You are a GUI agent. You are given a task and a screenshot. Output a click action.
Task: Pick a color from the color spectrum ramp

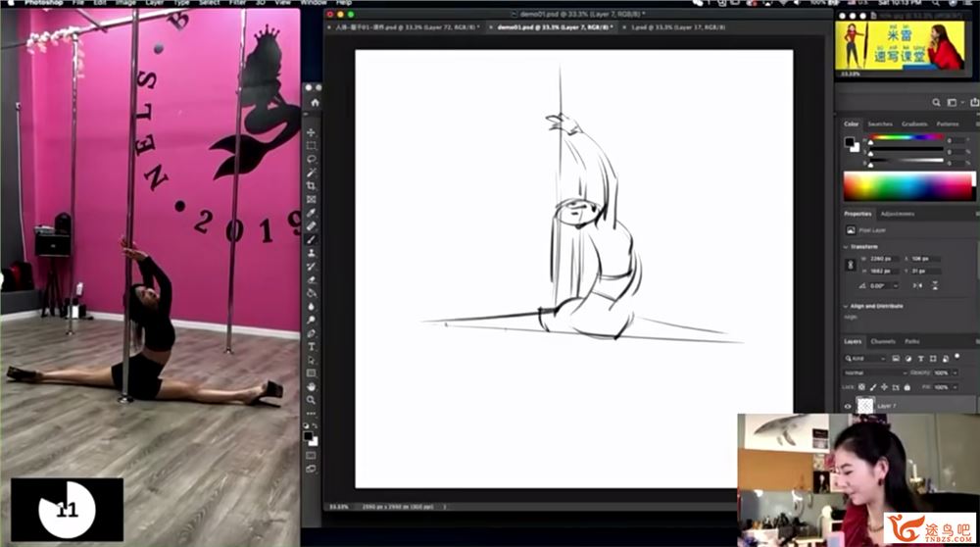point(906,185)
